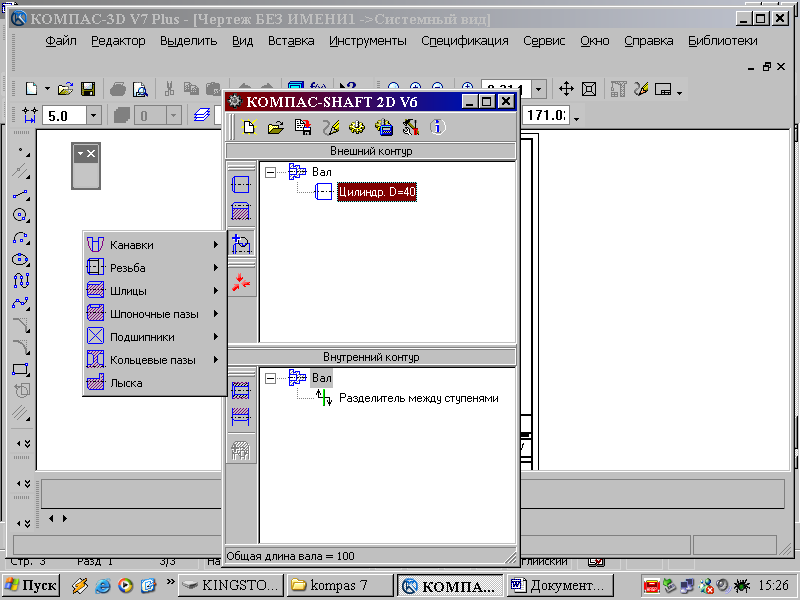Image resolution: width=800 pixels, height=600 pixels.
Task: Select Вал in the inner contour tree
Action: click(321, 378)
